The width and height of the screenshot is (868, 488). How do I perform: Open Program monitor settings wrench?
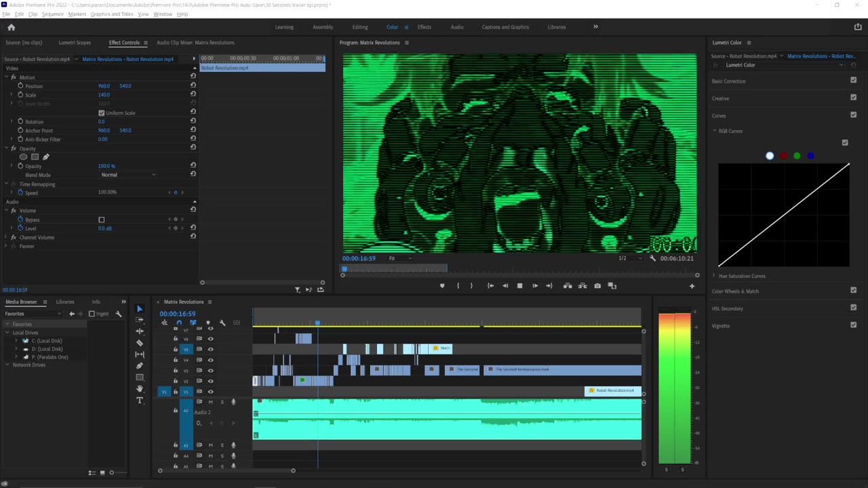click(x=652, y=258)
